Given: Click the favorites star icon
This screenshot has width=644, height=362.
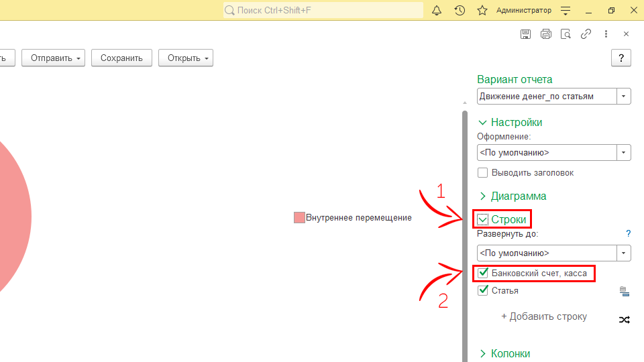Looking at the screenshot, I should tap(482, 10).
